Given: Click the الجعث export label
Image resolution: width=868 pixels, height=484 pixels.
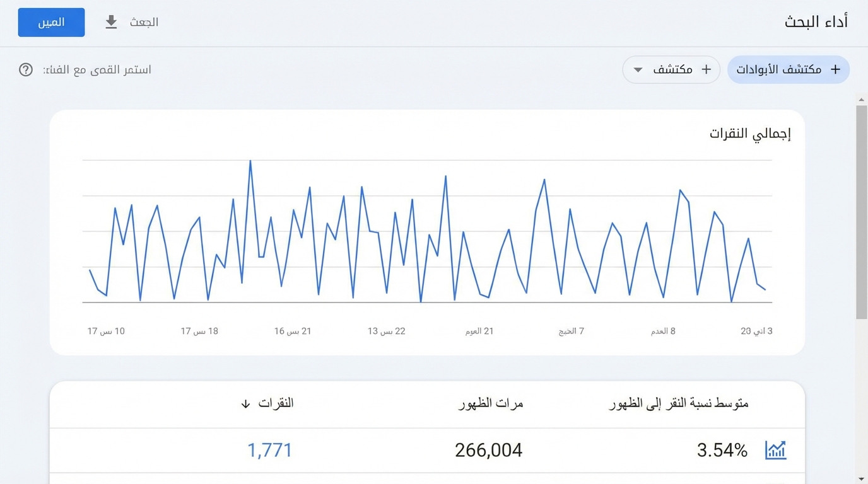Looking at the screenshot, I should click(x=144, y=22).
